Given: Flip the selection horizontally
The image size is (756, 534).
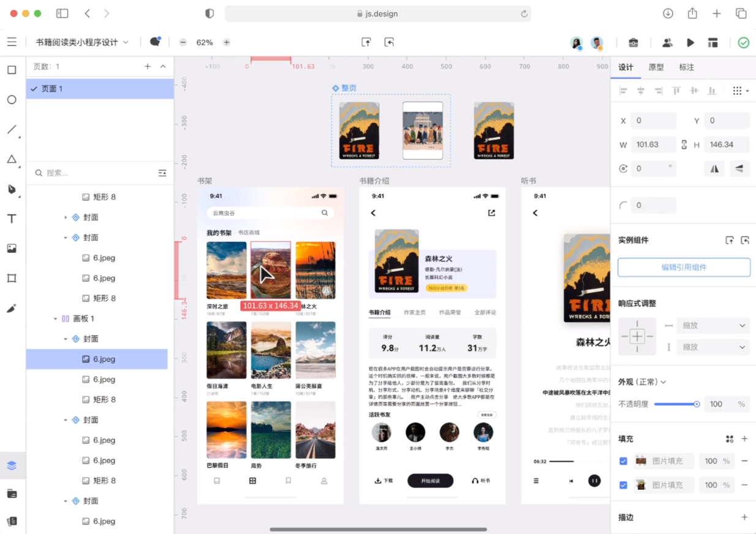Looking at the screenshot, I should pyautogui.click(x=714, y=168).
